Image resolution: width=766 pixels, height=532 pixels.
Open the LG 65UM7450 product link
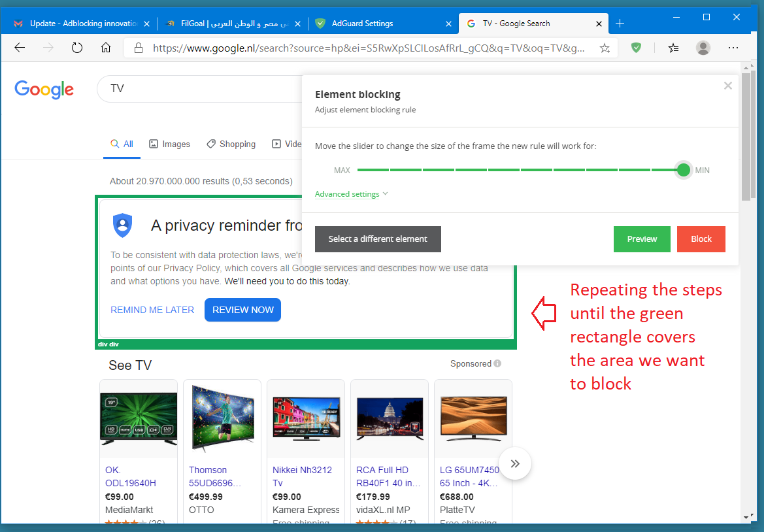point(469,476)
